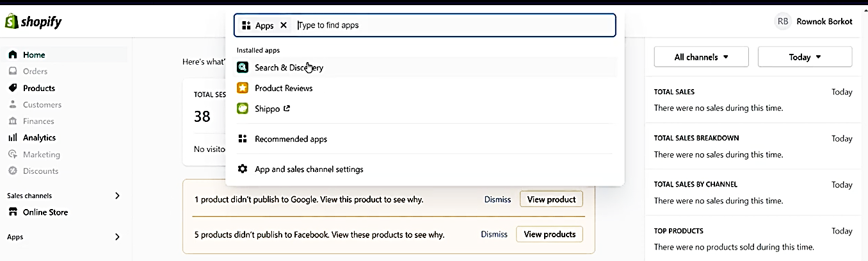
Task: Click the Marketing target icon
Action: 12,155
